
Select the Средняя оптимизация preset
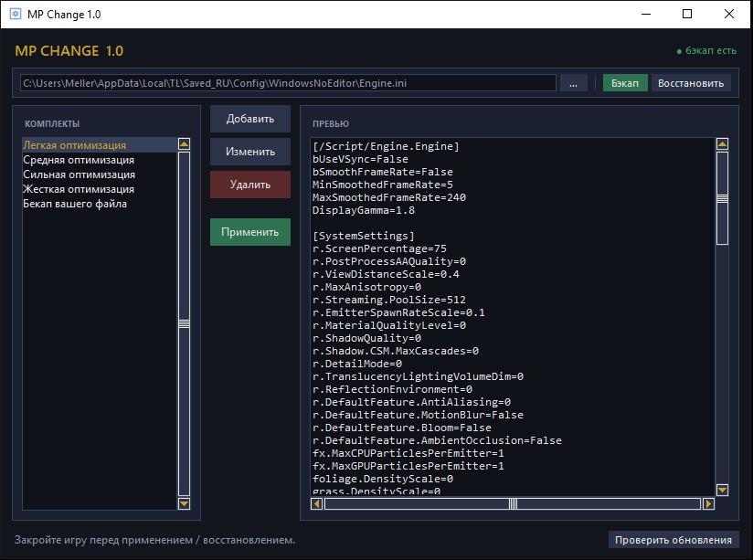(x=100, y=160)
